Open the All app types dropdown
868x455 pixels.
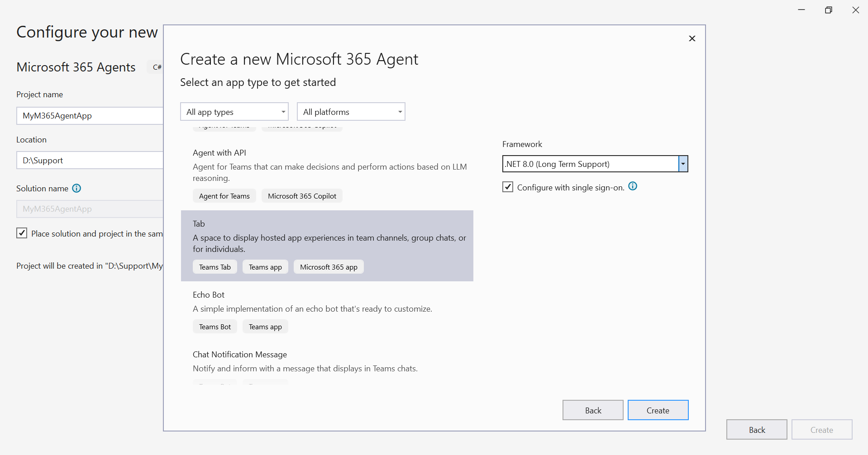click(234, 111)
